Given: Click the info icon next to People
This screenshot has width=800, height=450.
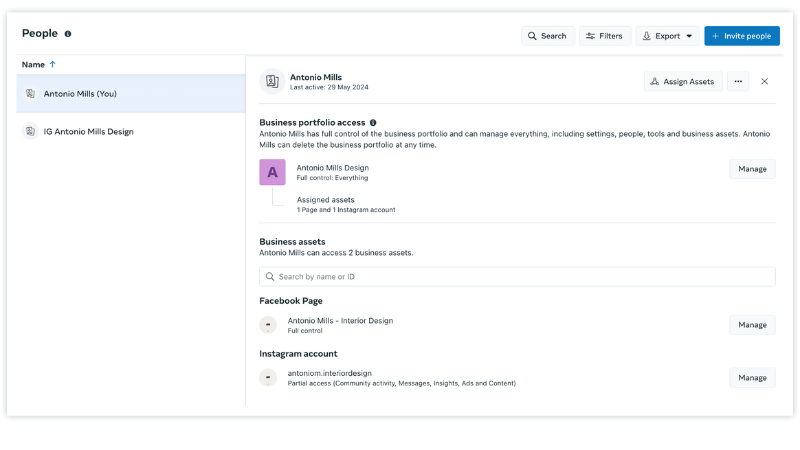Looking at the screenshot, I should point(68,34).
